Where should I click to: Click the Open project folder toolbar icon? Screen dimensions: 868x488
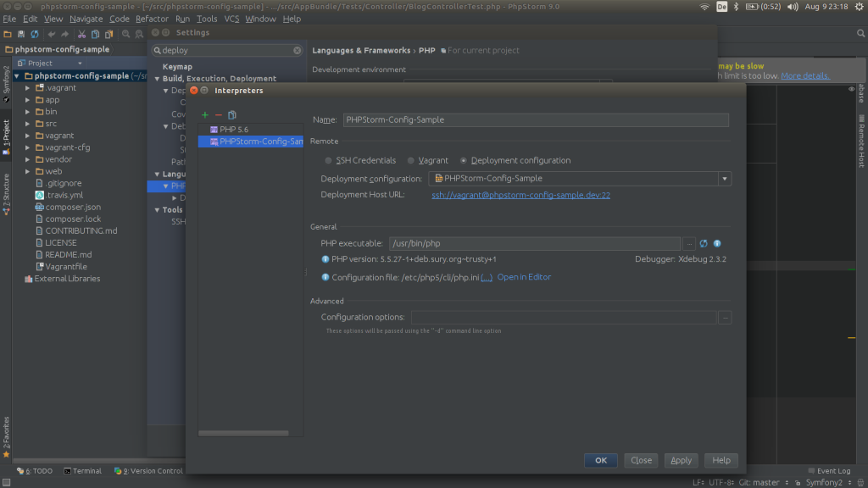tap(8, 34)
